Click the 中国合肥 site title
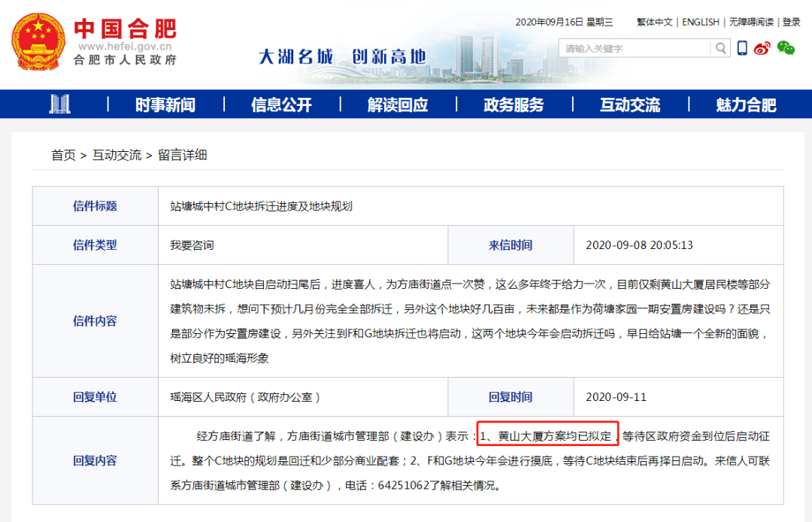 pyautogui.click(x=126, y=29)
